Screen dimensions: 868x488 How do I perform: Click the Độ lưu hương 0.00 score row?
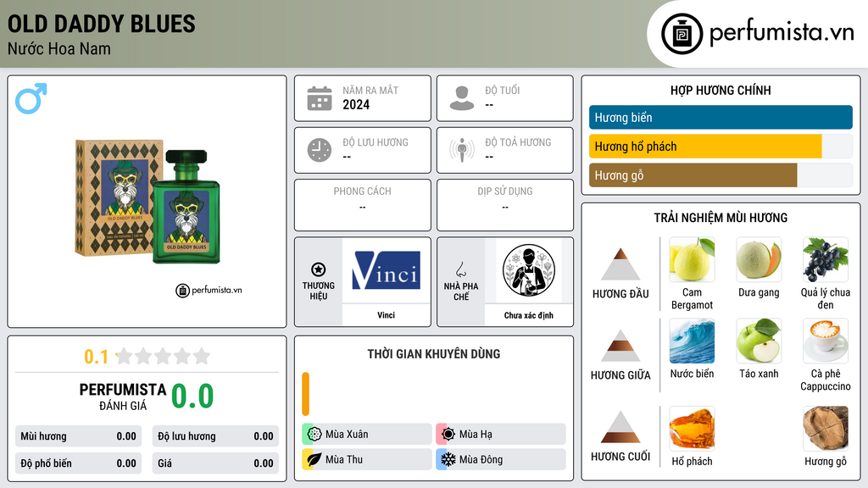pos(215,436)
